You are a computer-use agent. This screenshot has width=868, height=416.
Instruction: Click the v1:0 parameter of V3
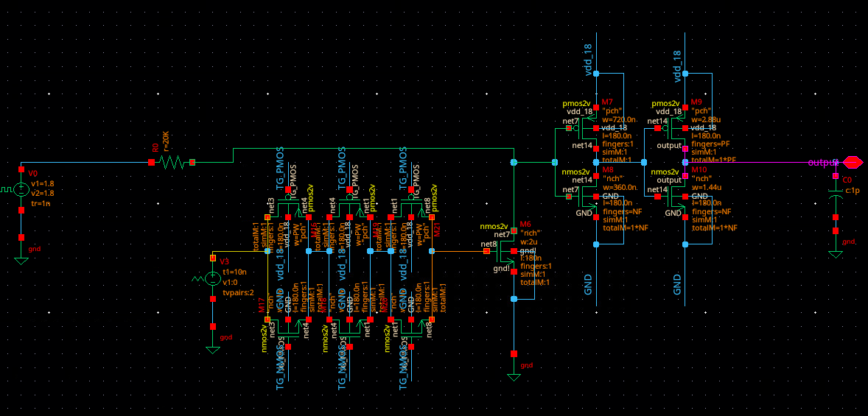pyautogui.click(x=230, y=282)
